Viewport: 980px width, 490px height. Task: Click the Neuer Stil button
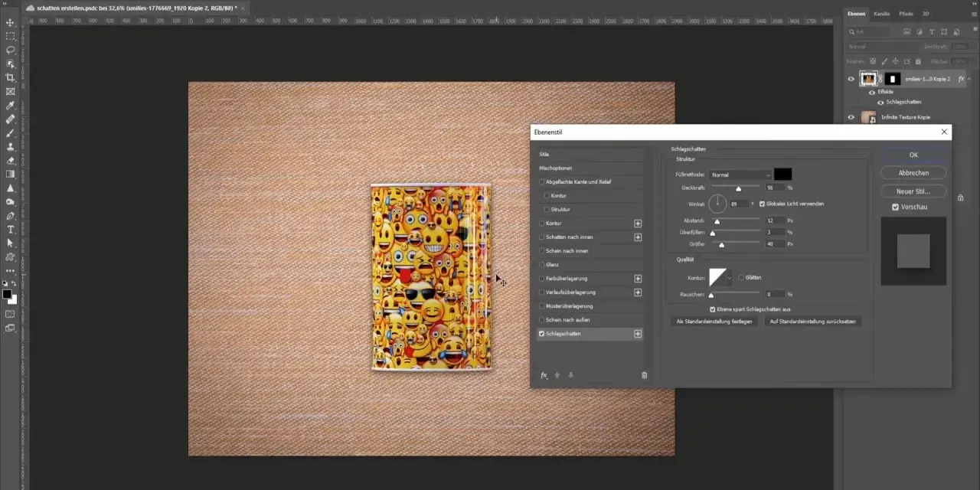[913, 191]
